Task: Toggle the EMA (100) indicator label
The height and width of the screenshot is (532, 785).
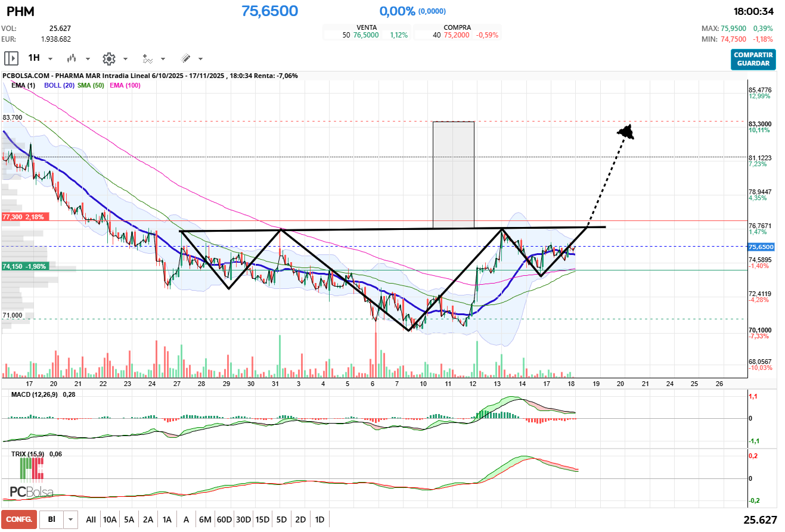Action: tap(125, 86)
